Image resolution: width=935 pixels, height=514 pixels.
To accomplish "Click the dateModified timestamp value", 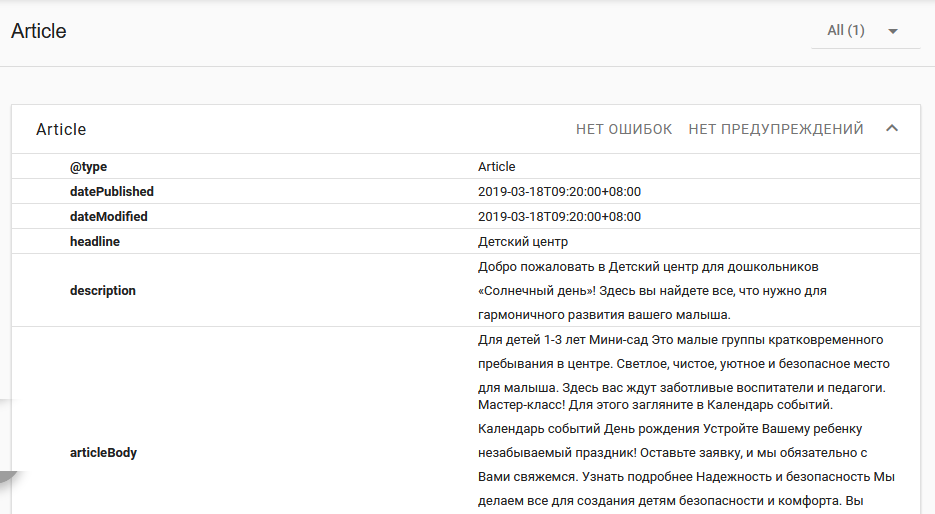I will 559,217.
